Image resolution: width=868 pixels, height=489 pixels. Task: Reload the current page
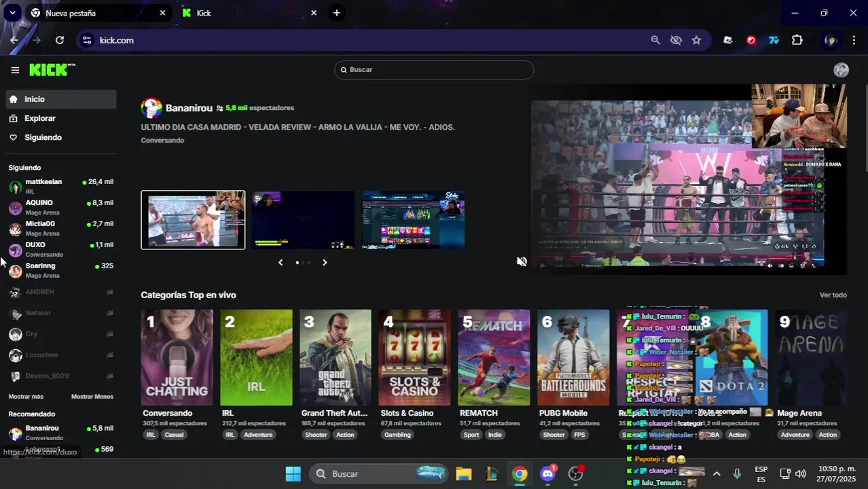(x=60, y=40)
